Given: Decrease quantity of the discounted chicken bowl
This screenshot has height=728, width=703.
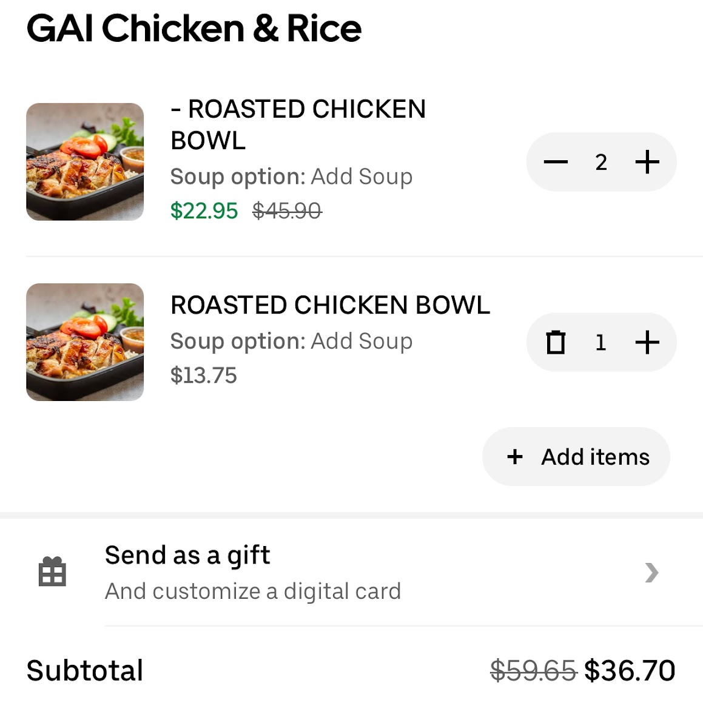Looking at the screenshot, I should click(x=556, y=162).
